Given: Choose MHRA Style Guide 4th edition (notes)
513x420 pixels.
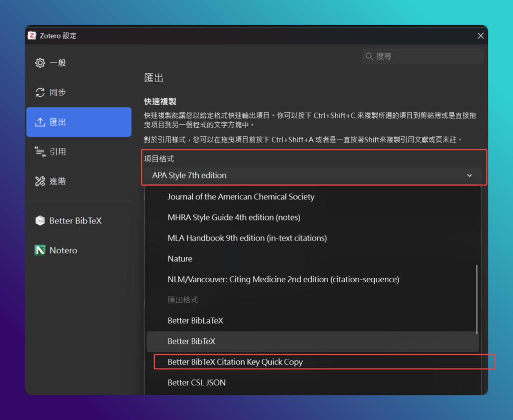Looking at the screenshot, I should tap(313, 218).
